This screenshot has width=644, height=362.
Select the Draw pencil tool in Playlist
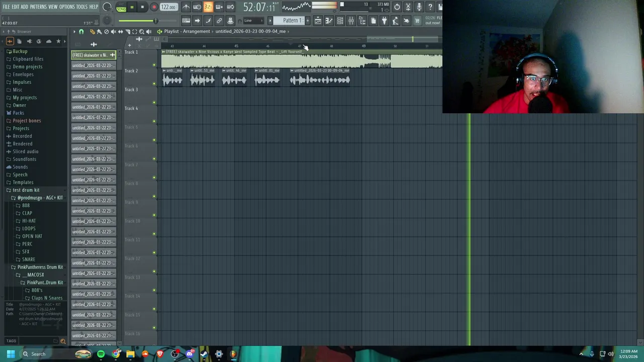92,32
